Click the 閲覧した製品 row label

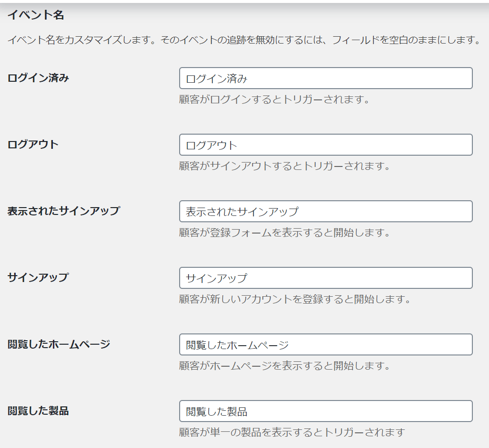pos(38,411)
